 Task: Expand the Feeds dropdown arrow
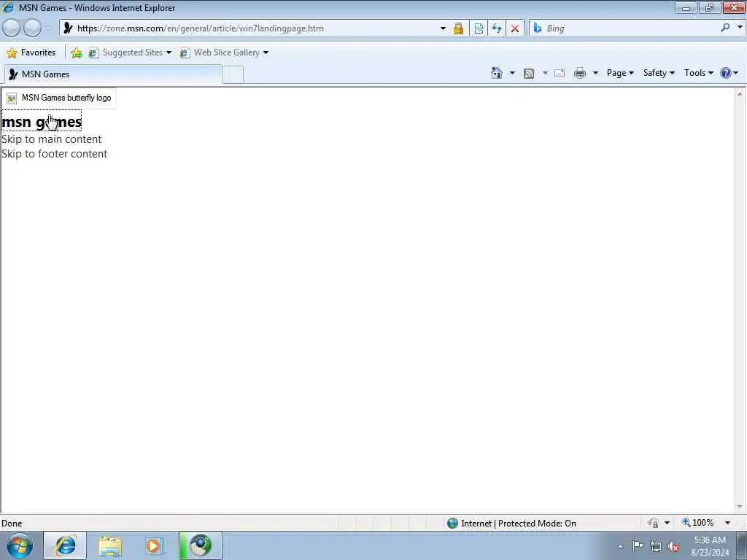[x=545, y=73]
